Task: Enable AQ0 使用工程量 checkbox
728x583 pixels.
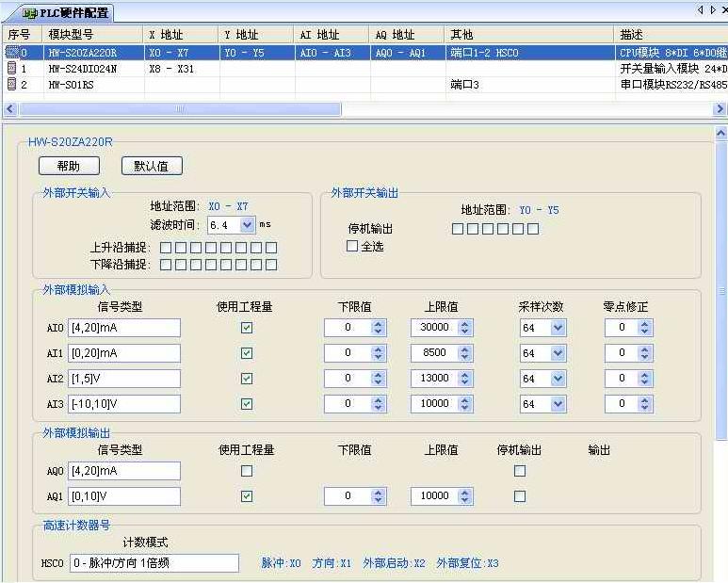Action: [x=247, y=470]
